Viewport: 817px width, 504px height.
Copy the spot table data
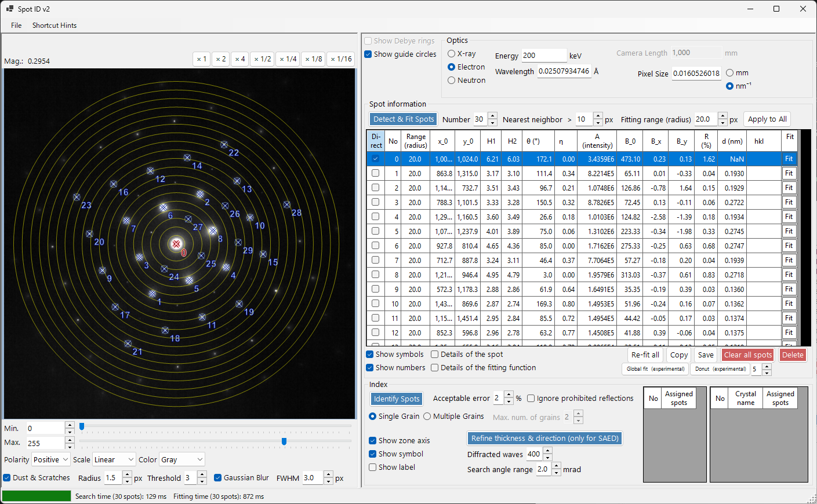[679, 355]
